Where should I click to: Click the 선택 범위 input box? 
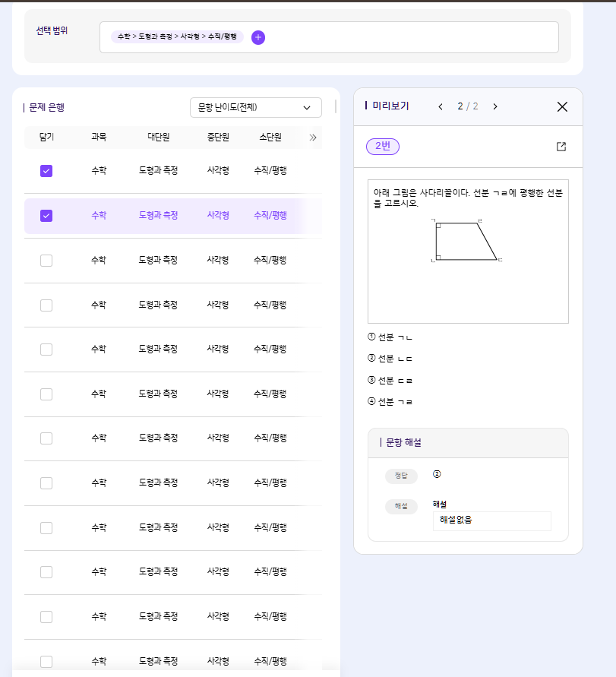pos(403,37)
